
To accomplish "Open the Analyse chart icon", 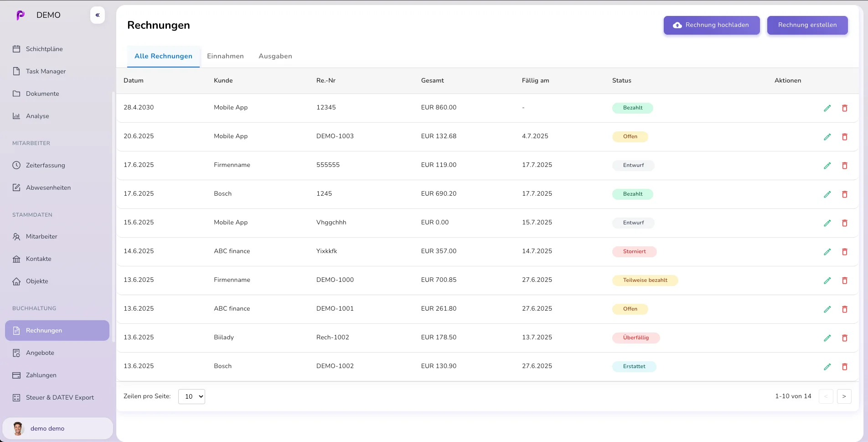I will tap(16, 116).
